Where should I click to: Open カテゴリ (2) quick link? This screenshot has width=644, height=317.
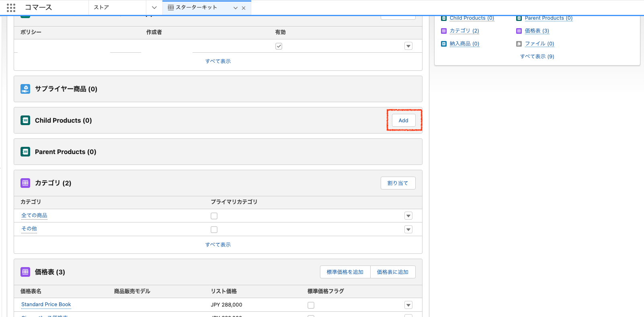coord(464,31)
